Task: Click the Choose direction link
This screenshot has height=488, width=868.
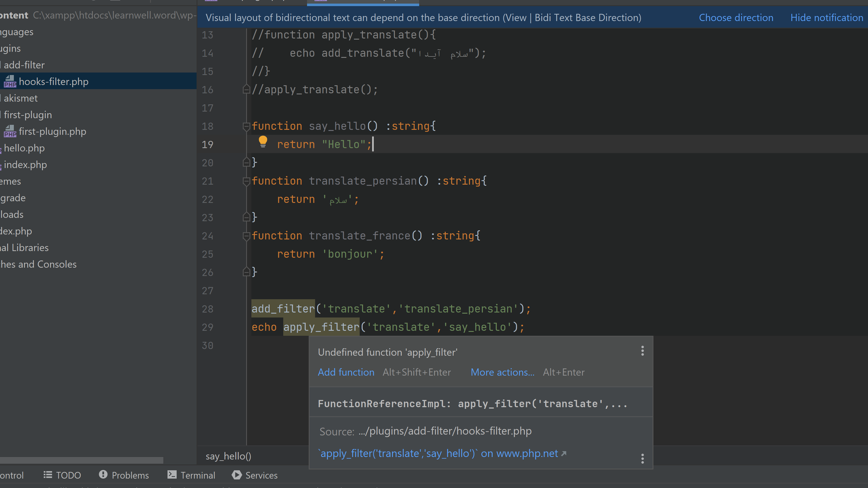Action: click(736, 17)
